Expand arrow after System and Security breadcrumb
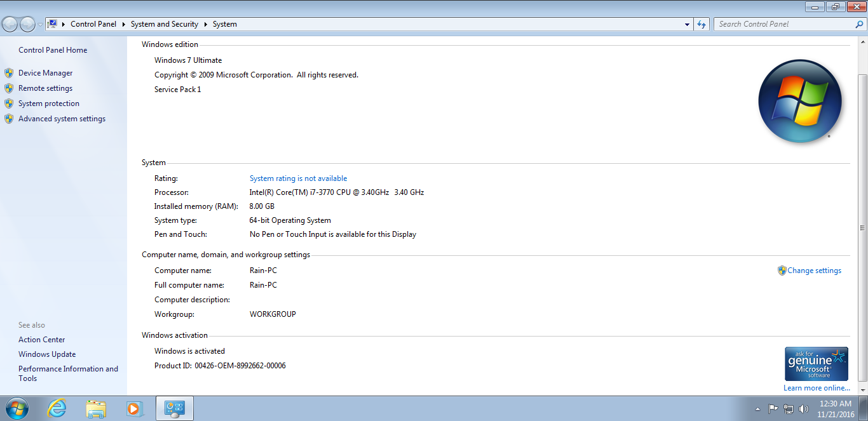Image resolution: width=868 pixels, height=421 pixels. 206,24
